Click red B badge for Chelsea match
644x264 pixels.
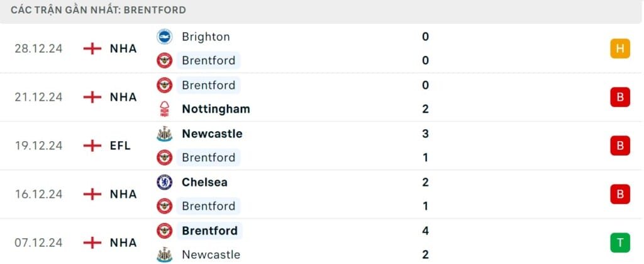pos(619,194)
